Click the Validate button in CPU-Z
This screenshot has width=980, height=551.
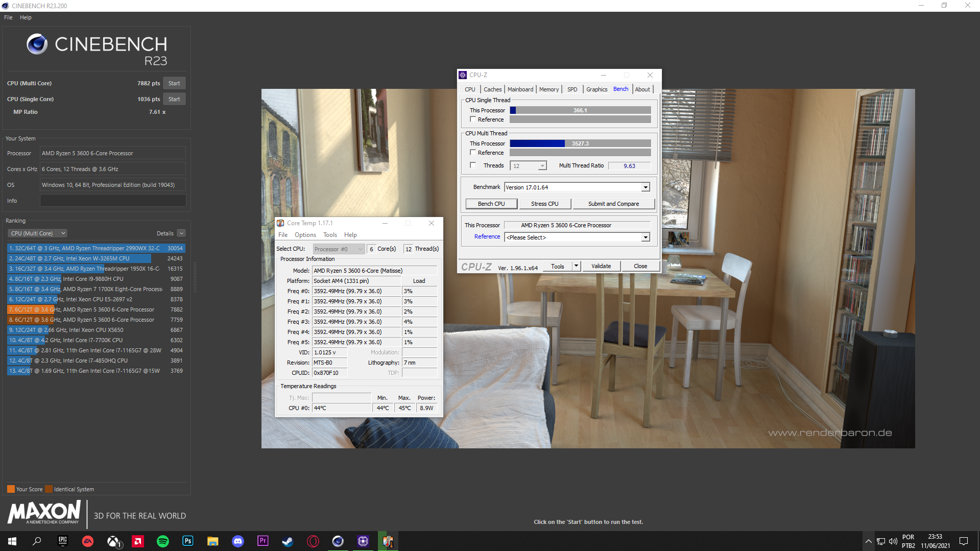pyautogui.click(x=601, y=266)
